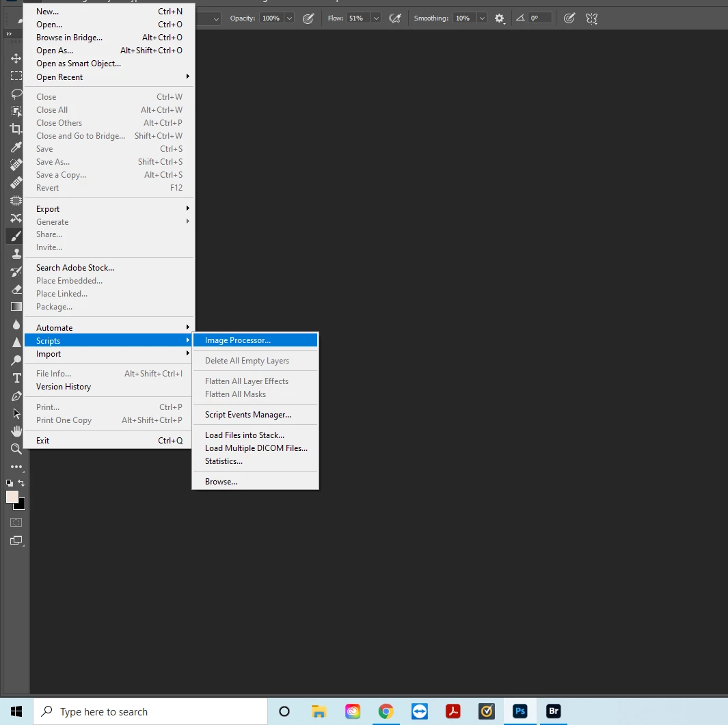The height and width of the screenshot is (725, 728).
Task: Click the Opacity value field
Action: [x=271, y=18]
